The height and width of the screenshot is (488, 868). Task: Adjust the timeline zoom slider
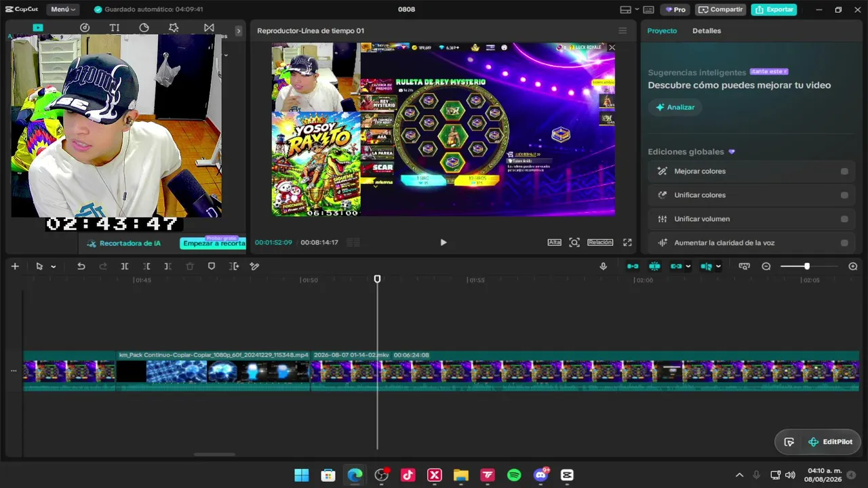[807, 266]
